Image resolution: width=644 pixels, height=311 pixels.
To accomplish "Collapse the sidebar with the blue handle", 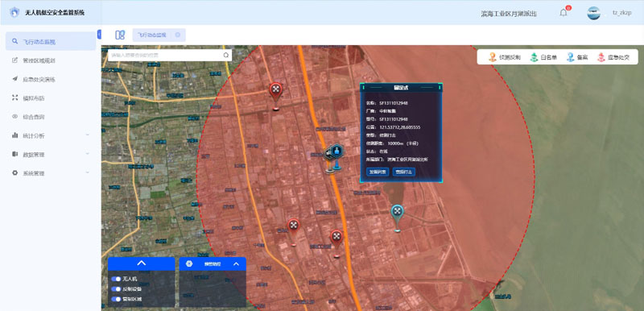I will coord(99,35).
